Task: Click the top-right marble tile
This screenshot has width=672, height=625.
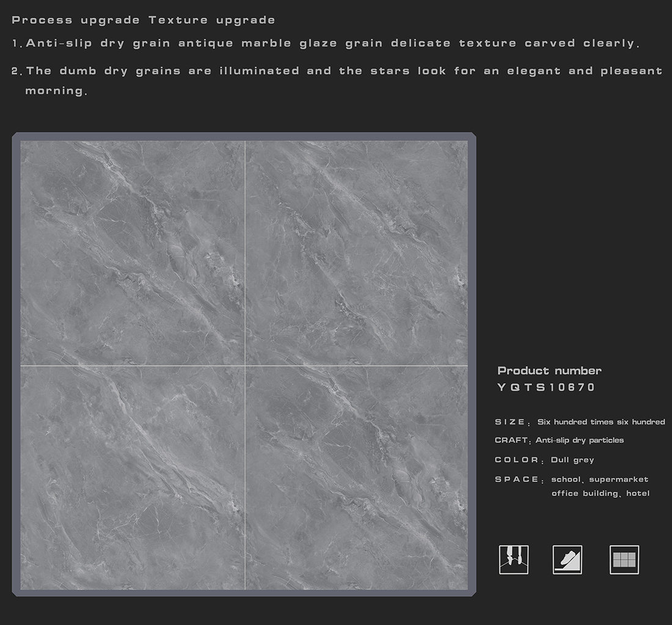Action: point(357,253)
